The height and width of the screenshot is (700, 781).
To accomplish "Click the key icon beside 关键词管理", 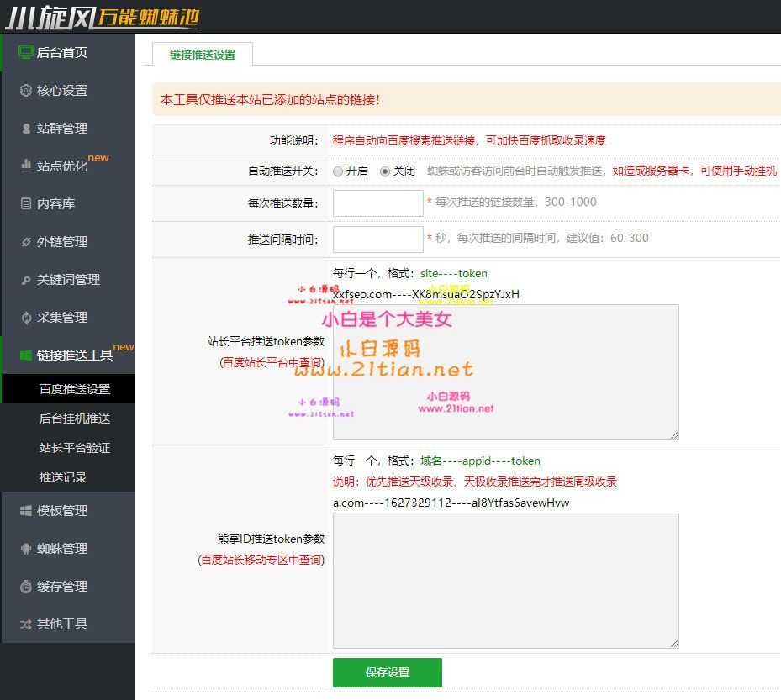I will click(x=26, y=280).
